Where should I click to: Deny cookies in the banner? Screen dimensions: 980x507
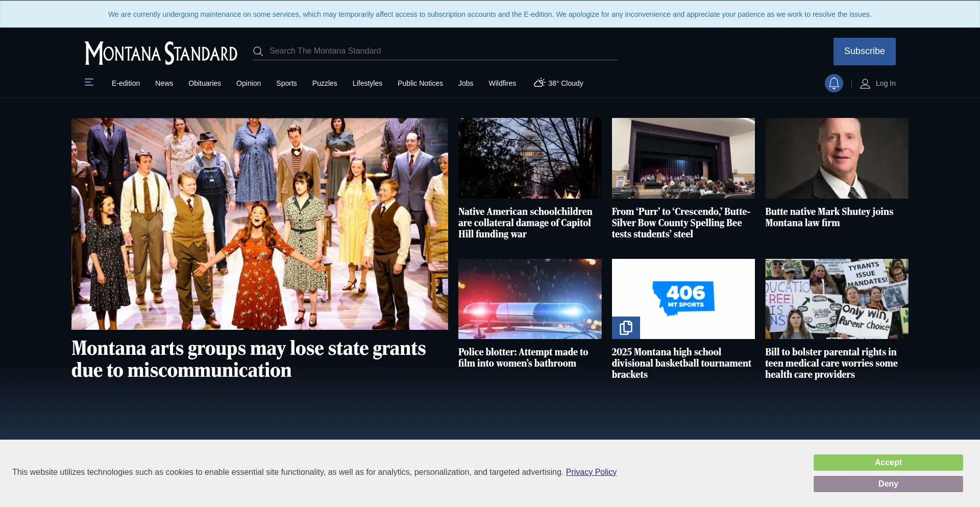(x=888, y=484)
